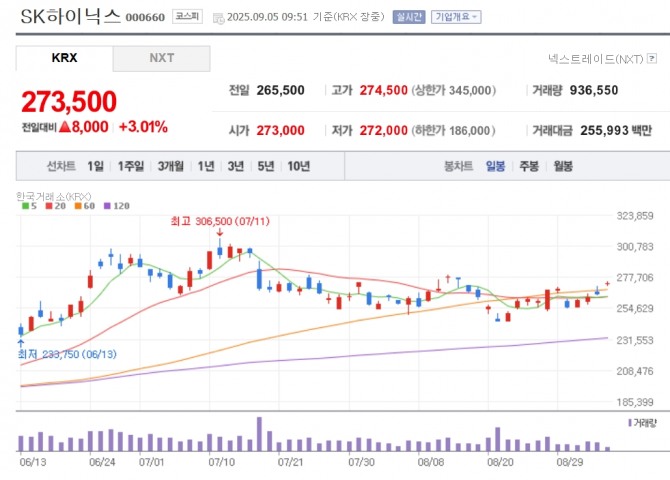This screenshot has width=670, height=480.
Task: Switch to the KRX tab
Action: 65,58
